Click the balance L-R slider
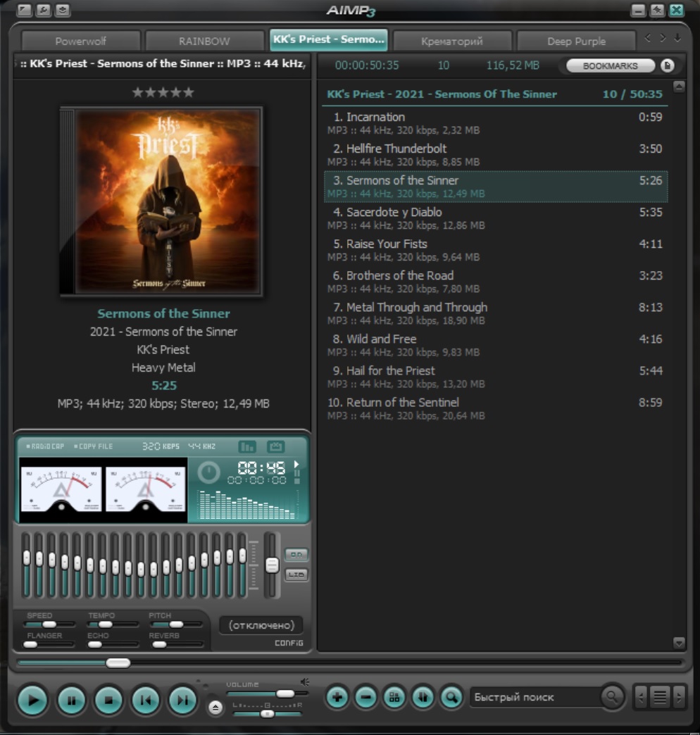 (267, 714)
